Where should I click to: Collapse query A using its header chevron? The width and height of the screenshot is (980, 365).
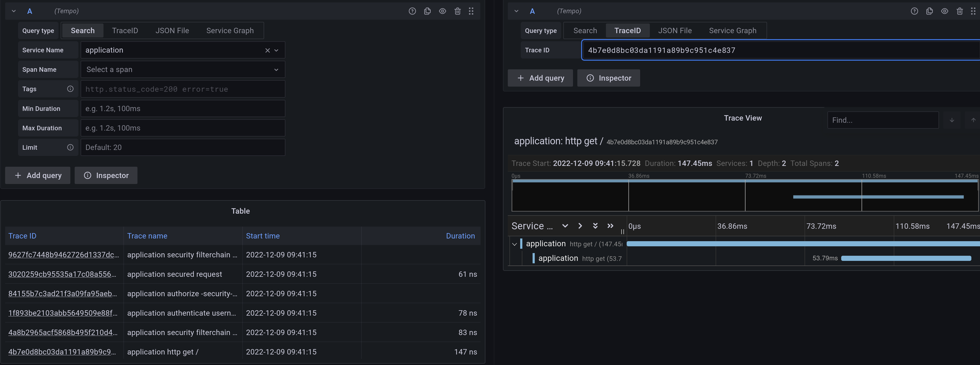pyautogui.click(x=14, y=11)
